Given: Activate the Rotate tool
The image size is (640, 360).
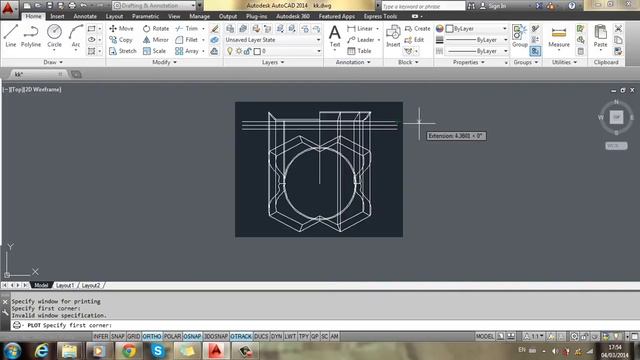Looking at the screenshot, I should pyautogui.click(x=156, y=29).
